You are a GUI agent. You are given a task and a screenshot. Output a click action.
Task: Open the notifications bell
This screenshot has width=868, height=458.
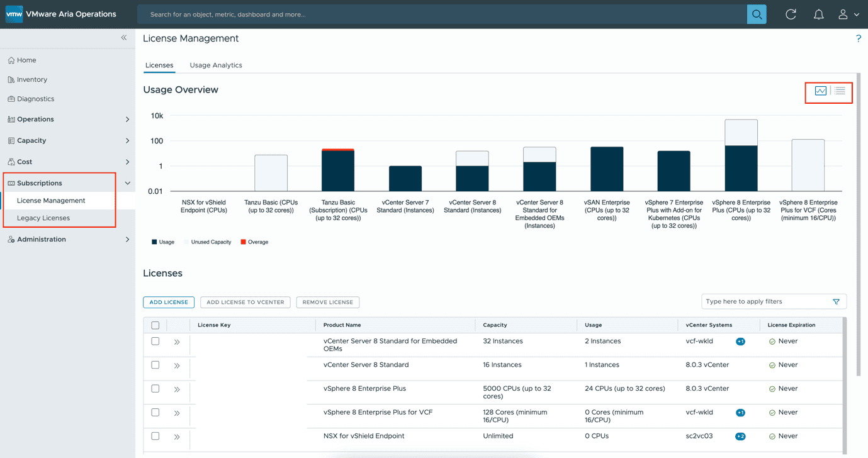point(818,14)
